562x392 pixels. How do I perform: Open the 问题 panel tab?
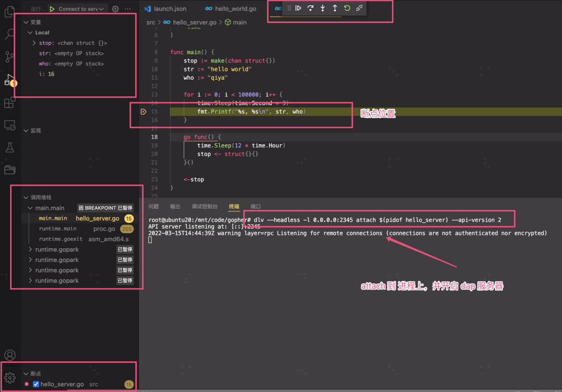point(154,207)
